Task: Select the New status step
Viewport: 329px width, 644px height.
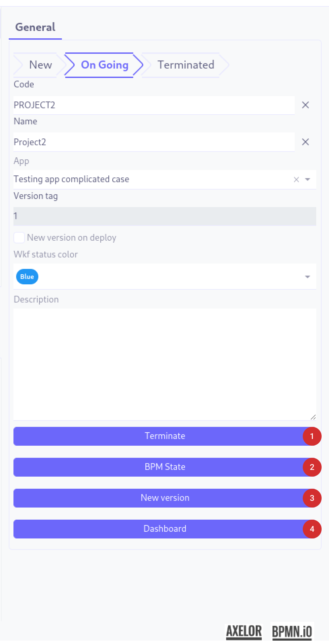Action: pyautogui.click(x=40, y=65)
